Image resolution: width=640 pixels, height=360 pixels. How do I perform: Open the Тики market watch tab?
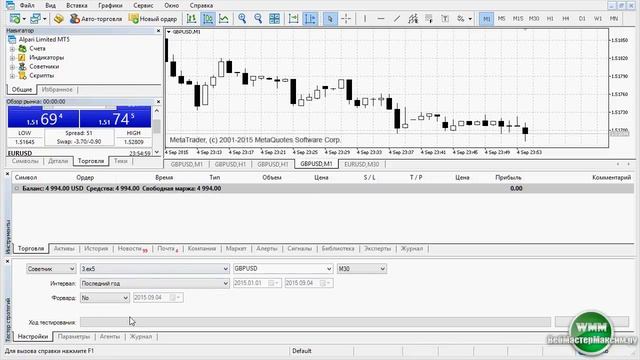(120, 161)
